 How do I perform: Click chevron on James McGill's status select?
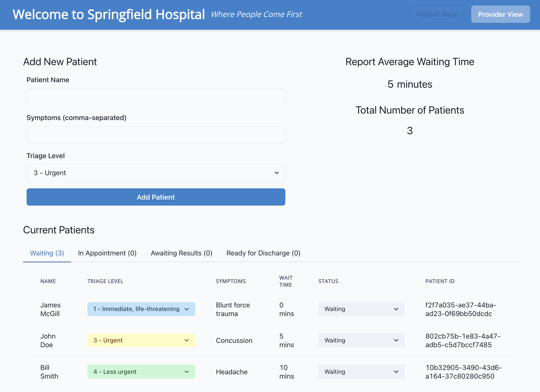(396, 309)
